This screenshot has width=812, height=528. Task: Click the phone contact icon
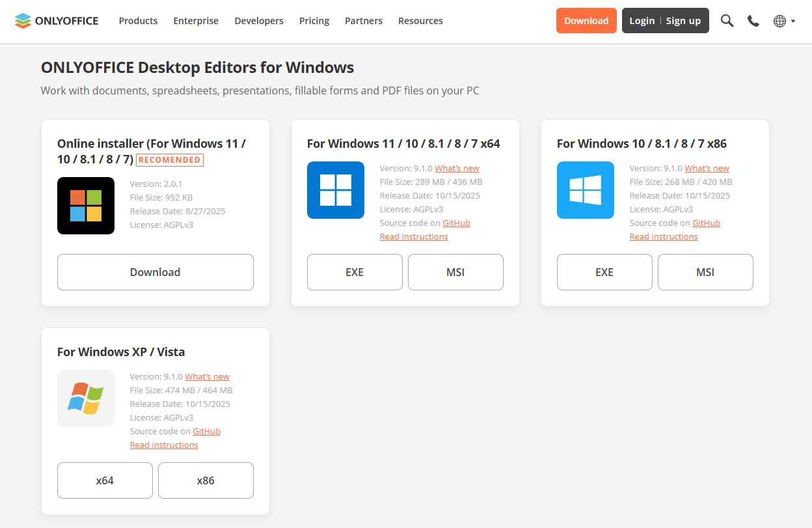753,20
